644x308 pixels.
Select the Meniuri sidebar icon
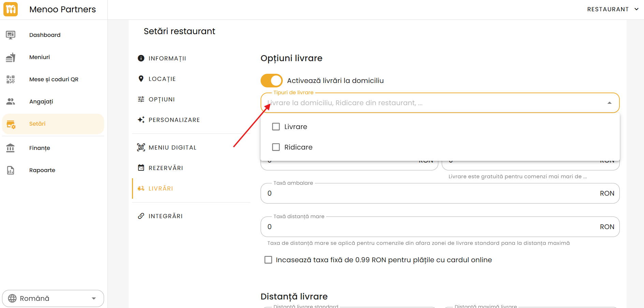(11, 57)
